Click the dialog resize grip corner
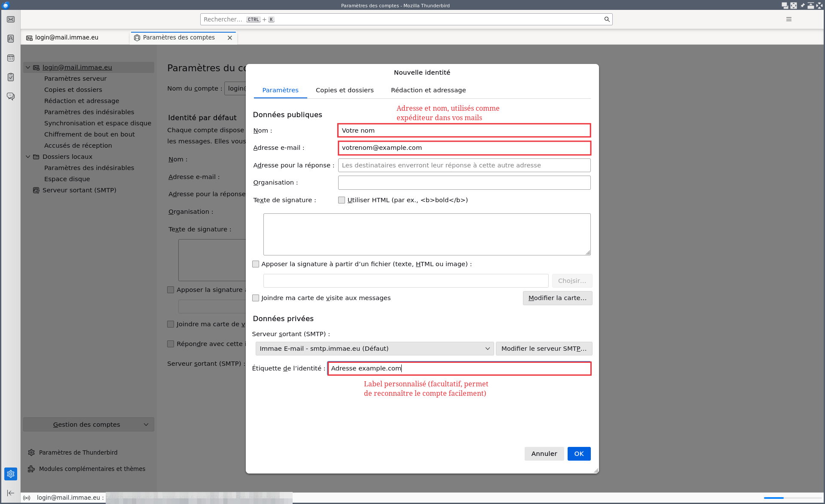This screenshot has width=825, height=504. coord(596,471)
